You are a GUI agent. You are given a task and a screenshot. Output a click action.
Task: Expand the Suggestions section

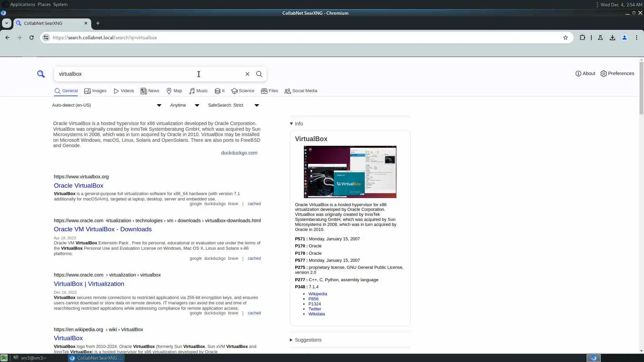tap(306, 340)
